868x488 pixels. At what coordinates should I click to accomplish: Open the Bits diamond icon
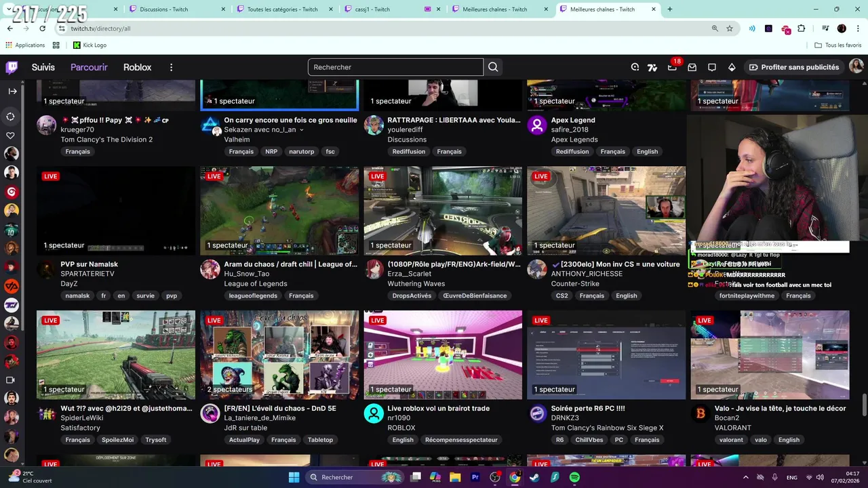[x=732, y=67]
